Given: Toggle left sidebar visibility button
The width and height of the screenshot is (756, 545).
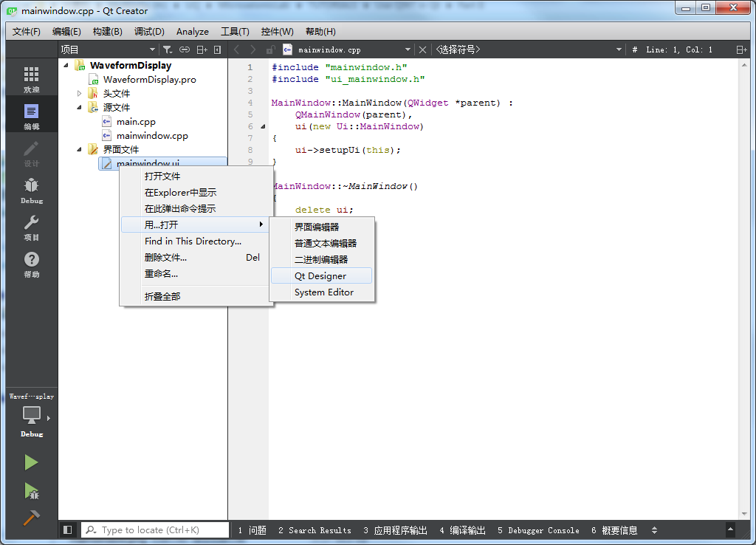Looking at the screenshot, I should point(67,530).
